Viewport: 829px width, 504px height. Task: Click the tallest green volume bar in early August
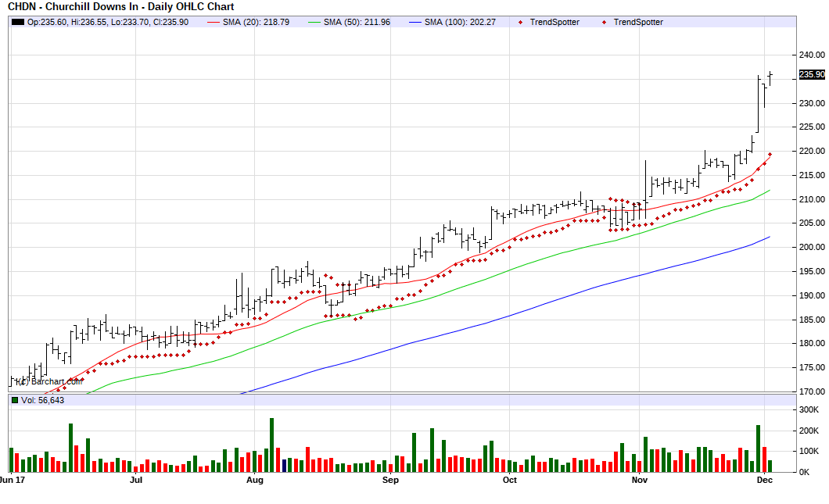(x=271, y=445)
